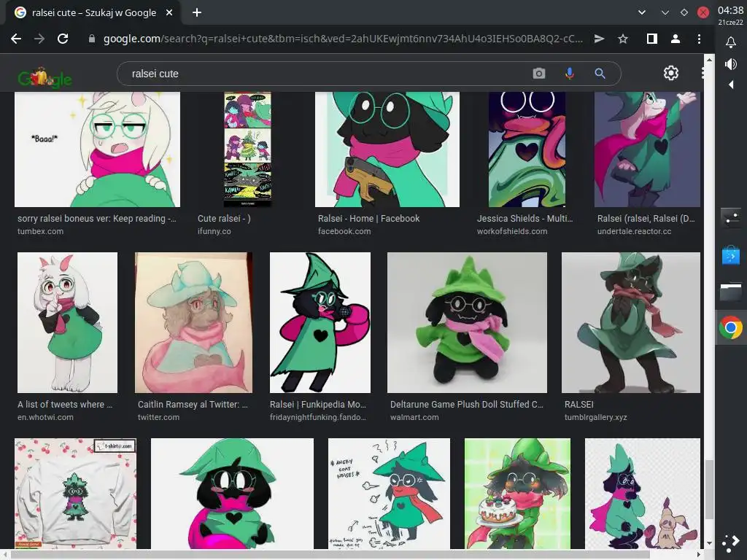Open the Walmart plush doll thumbnail
747x560 pixels.
point(467,322)
